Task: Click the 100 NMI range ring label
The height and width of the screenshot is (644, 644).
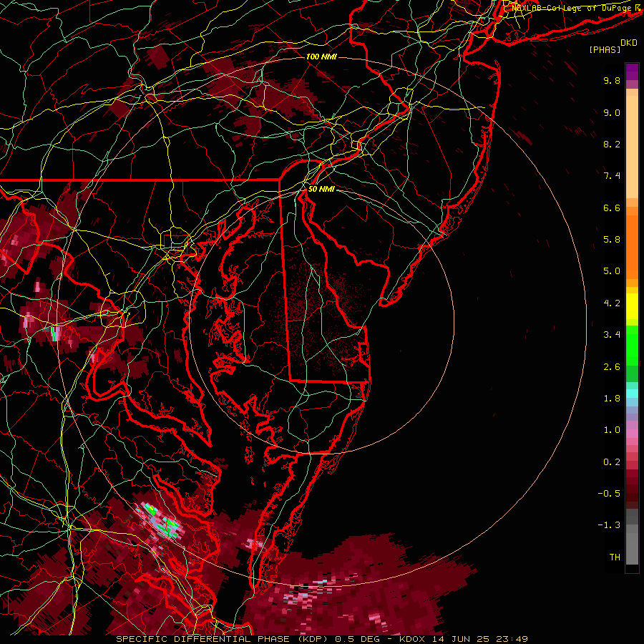Action: click(x=321, y=57)
